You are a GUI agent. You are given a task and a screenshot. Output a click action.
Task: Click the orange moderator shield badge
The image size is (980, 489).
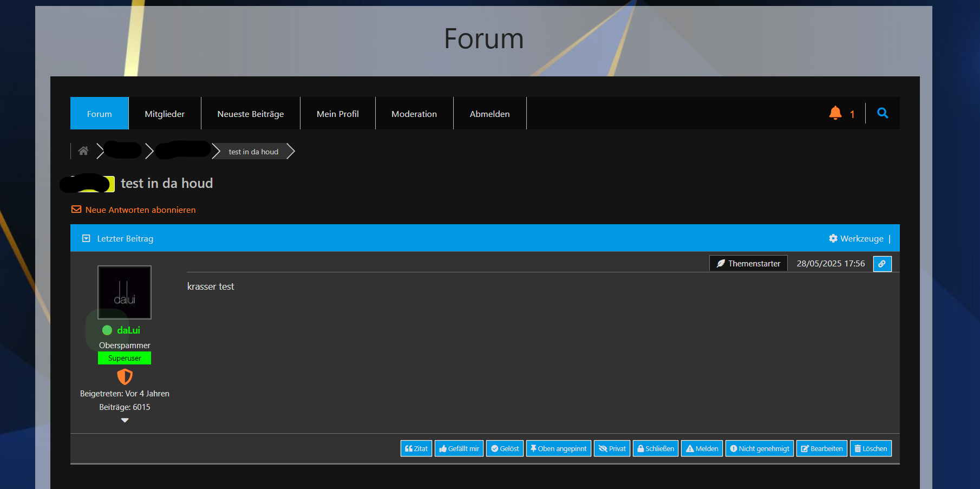(125, 376)
